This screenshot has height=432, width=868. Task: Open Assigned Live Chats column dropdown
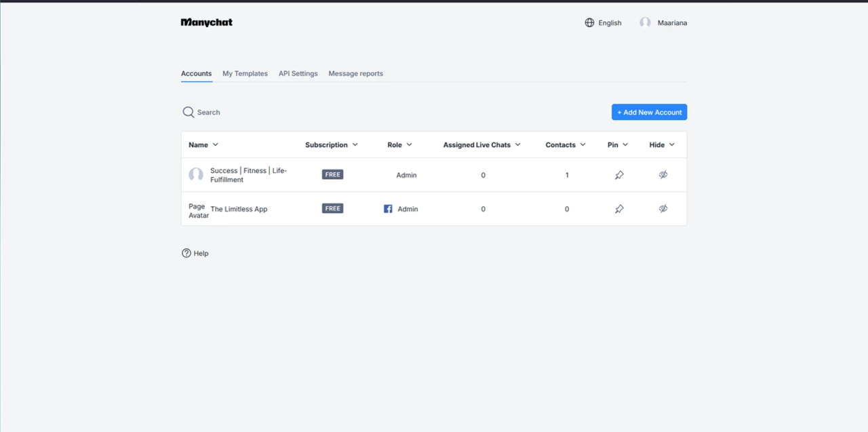tap(518, 144)
